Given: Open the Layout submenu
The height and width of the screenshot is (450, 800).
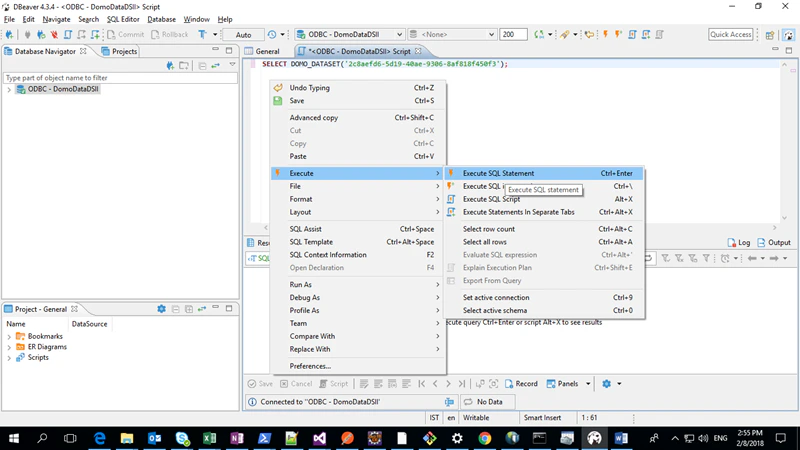Looking at the screenshot, I should (x=358, y=212).
